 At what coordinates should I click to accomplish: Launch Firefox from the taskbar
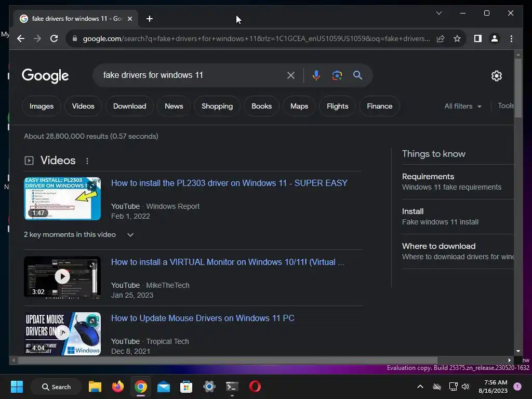(x=118, y=387)
